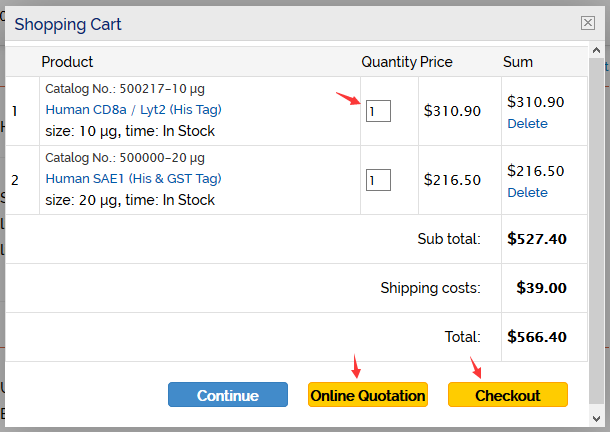Click the Price column header

point(436,62)
